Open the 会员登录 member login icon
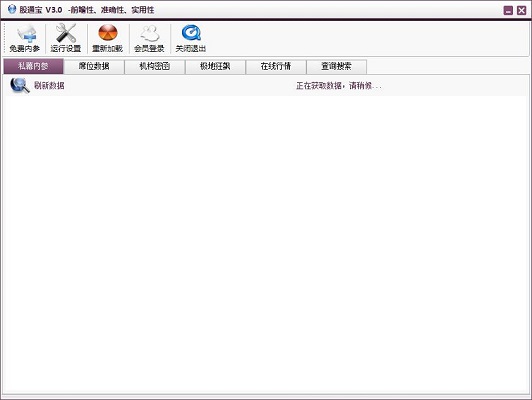This screenshot has width=532, height=400. coord(149,33)
